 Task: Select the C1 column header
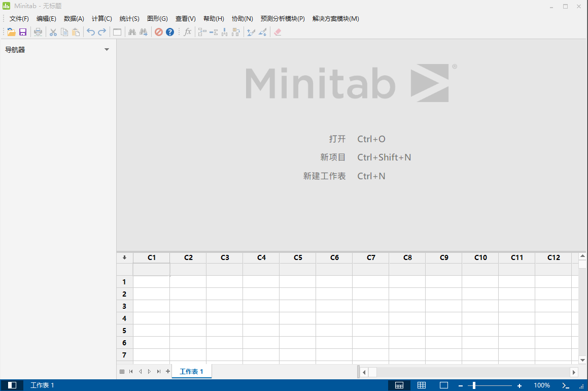[152, 257]
